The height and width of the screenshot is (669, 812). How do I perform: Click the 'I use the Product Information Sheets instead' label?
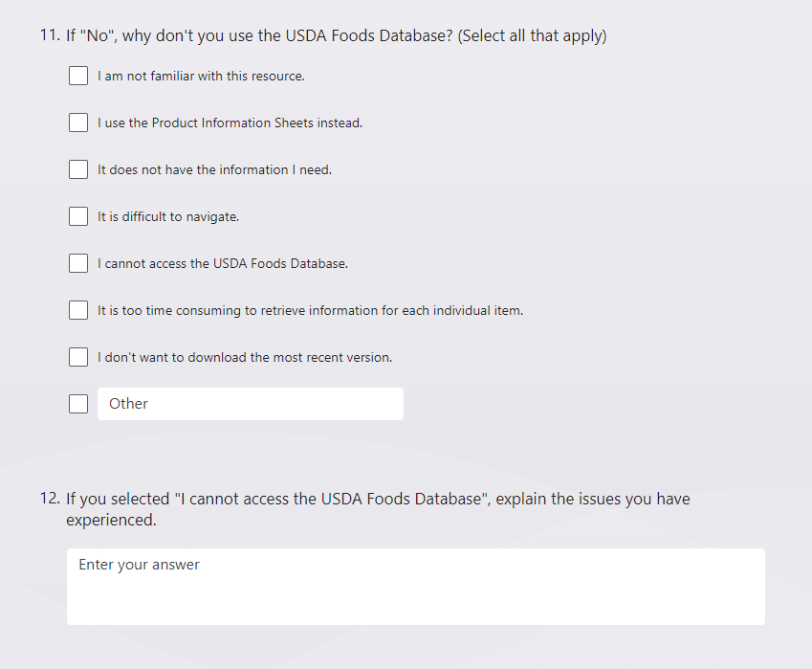(230, 123)
